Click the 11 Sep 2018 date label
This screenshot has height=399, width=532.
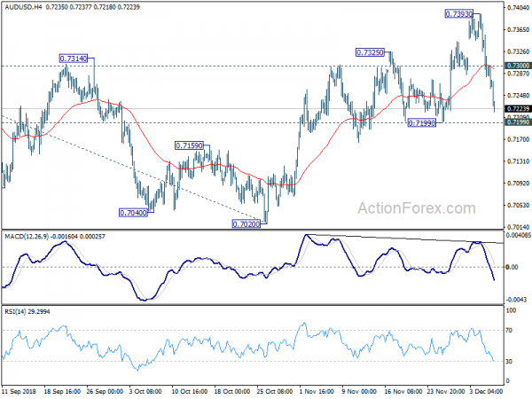coord(20,392)
